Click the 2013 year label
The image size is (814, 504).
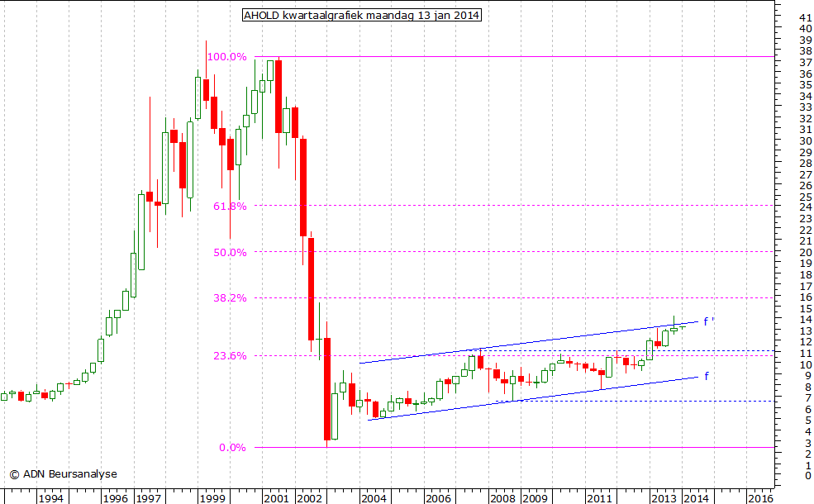[x=664, y=498]
